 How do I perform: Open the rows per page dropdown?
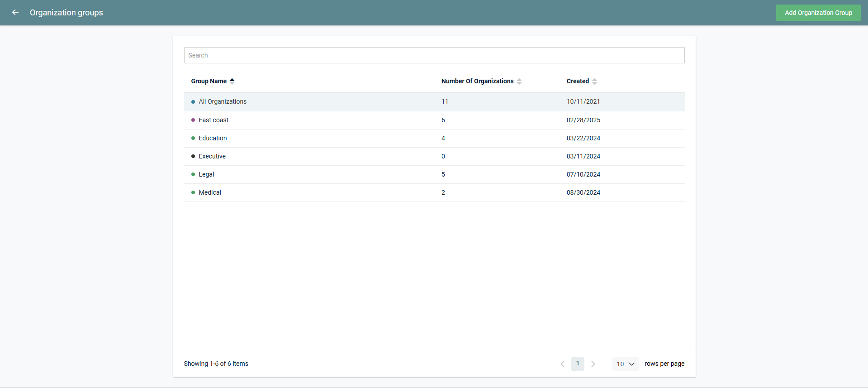pyautogui.click(x=625, y=364)
